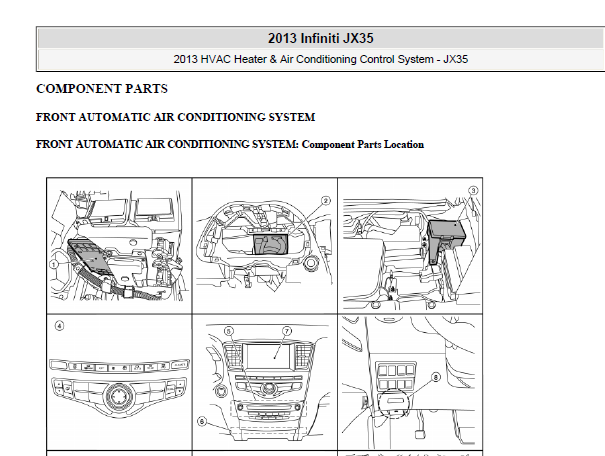This screenshot has width=605, height=456.
Task: Click the engine bay diagram with callout 1
Action: [x=119, y=246]
